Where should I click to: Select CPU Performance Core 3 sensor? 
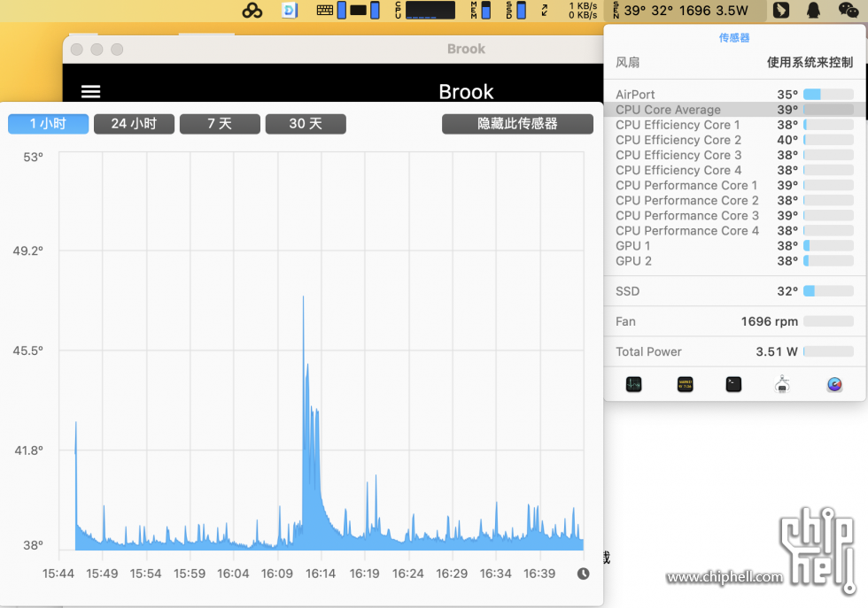734,215
